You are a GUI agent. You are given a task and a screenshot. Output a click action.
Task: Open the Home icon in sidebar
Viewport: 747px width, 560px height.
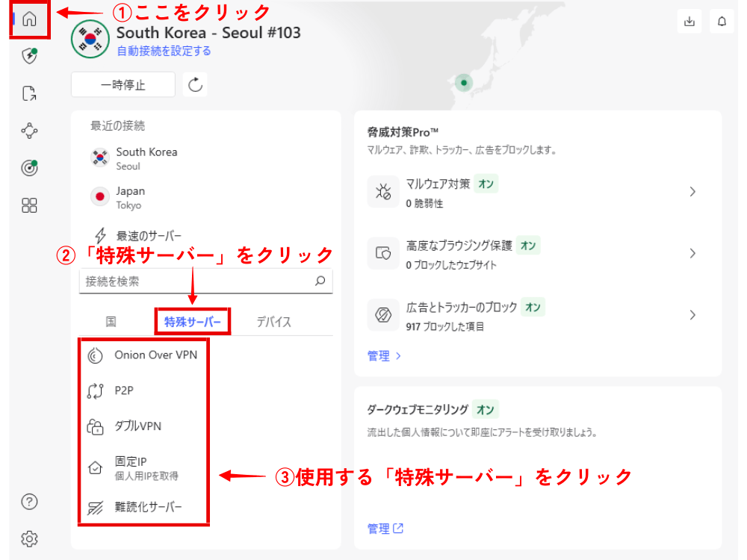pyautogui.click(x=30, y=19)
